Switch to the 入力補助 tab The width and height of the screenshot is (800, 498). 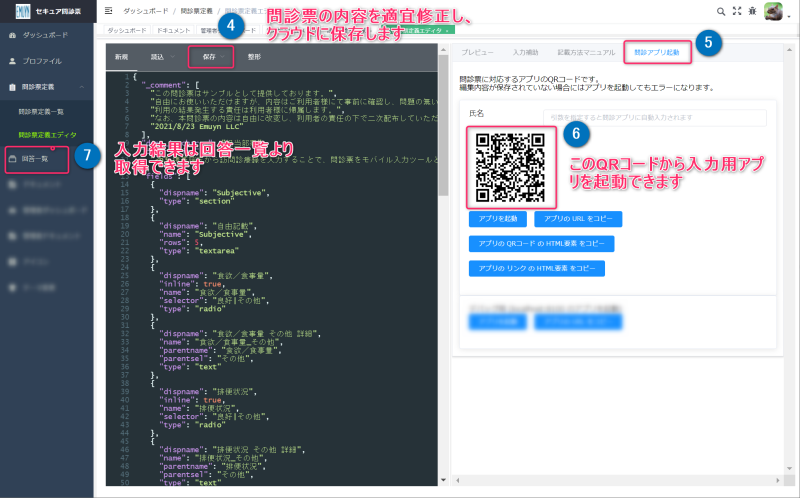coord(525,53)
